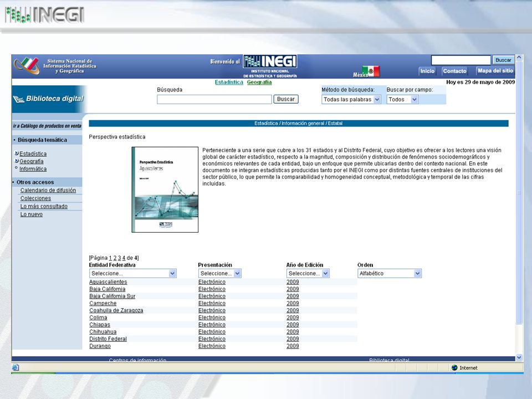Click Electrónico in Durango row
Image resolution: width=532 pixels, height=399 pixels.
(x=212, y=346)
